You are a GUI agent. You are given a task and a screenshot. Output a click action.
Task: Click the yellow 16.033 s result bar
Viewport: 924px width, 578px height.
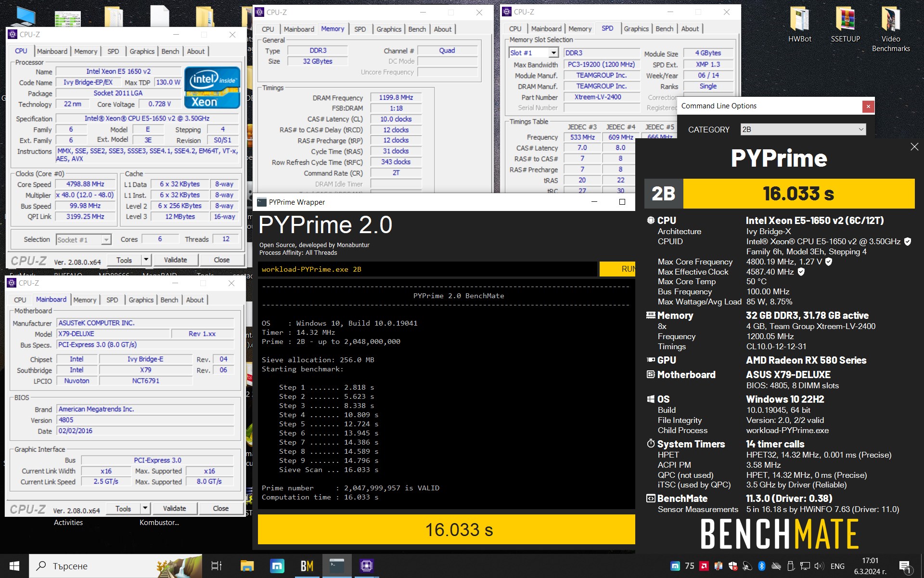coord(447,529)
